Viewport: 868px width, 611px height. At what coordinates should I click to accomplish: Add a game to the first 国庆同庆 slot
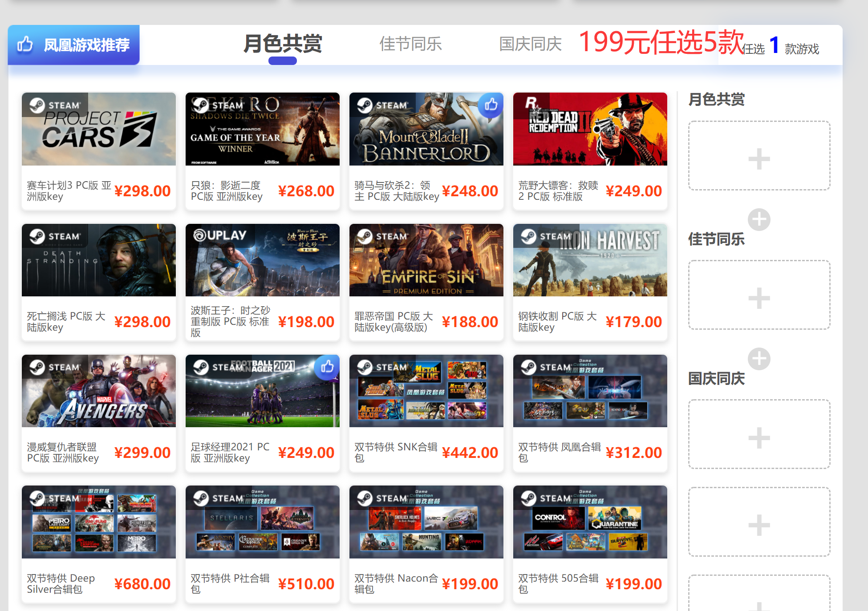759,434
